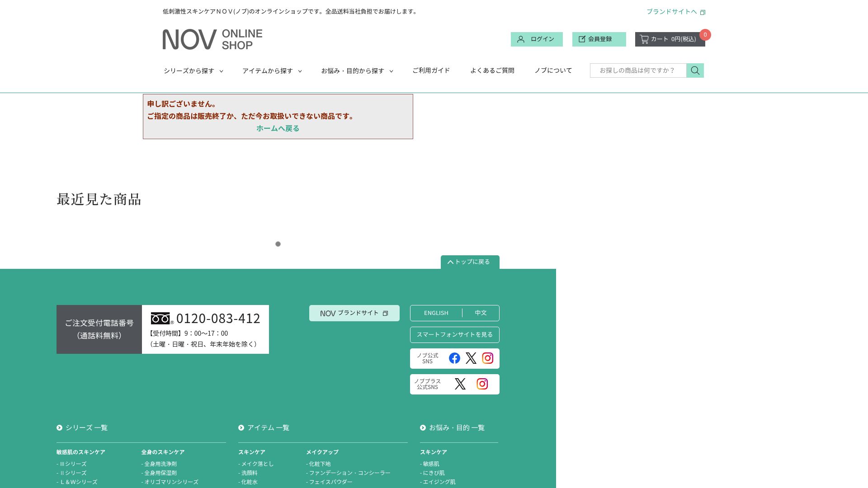Open Nov Plus X (Twitter) icon

tap(460, 384)
